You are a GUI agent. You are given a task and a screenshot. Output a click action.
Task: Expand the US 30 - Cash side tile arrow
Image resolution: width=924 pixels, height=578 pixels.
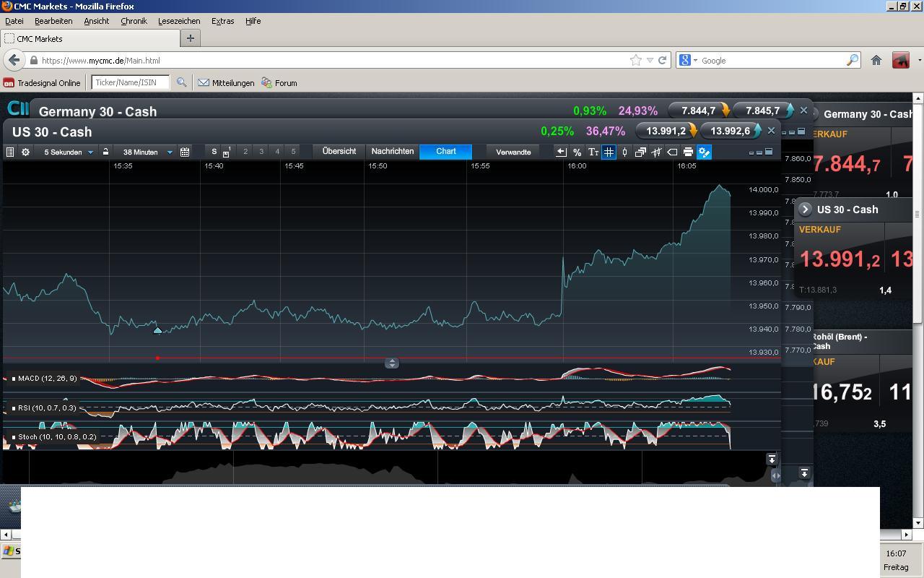(x=805, y=210)
